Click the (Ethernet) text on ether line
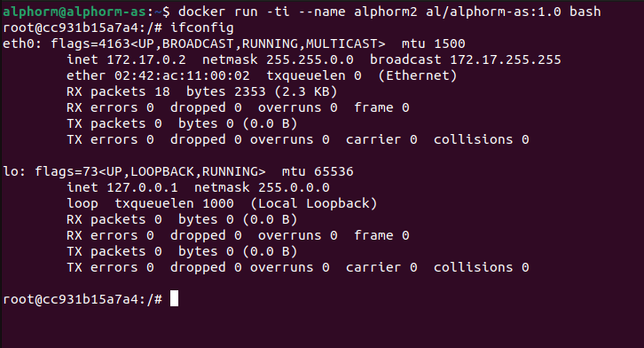 [417, 75]
